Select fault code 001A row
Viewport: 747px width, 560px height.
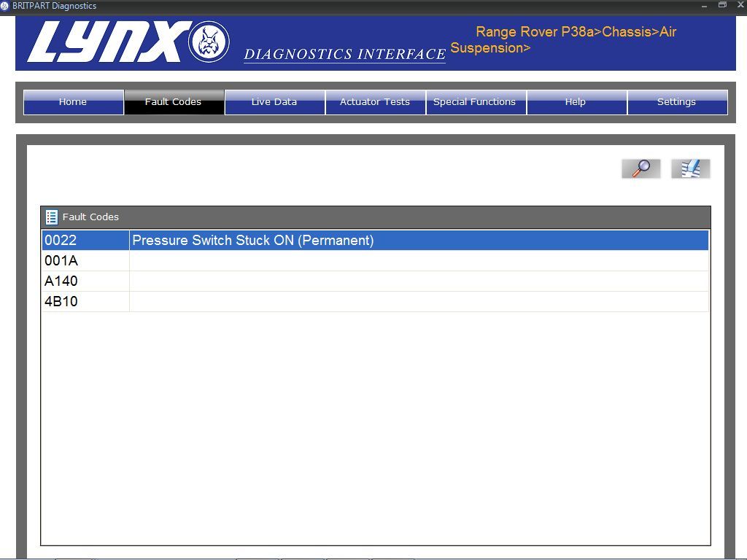(x=375, y=261)
